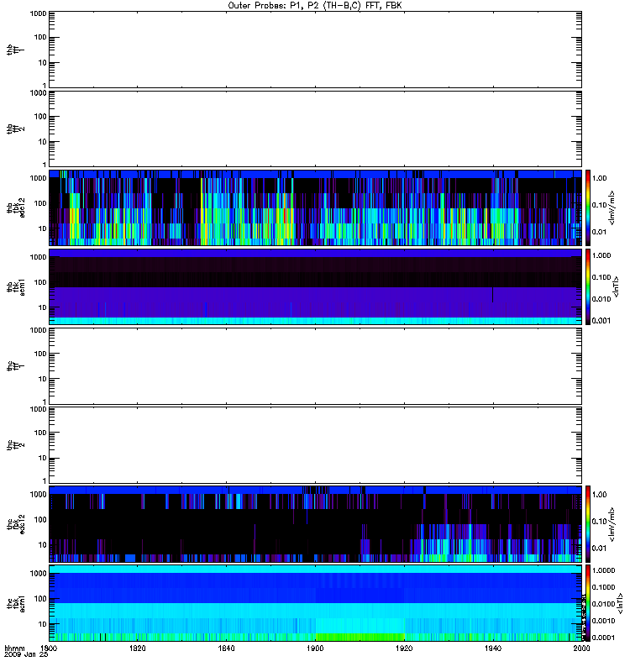Click the 'hhmm' axis unit label

14,648
